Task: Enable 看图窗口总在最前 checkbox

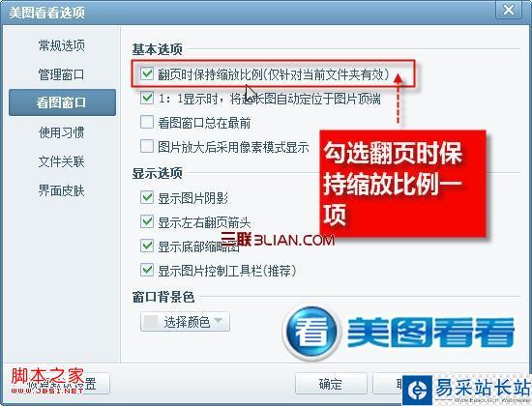Action: click(147, 123)
